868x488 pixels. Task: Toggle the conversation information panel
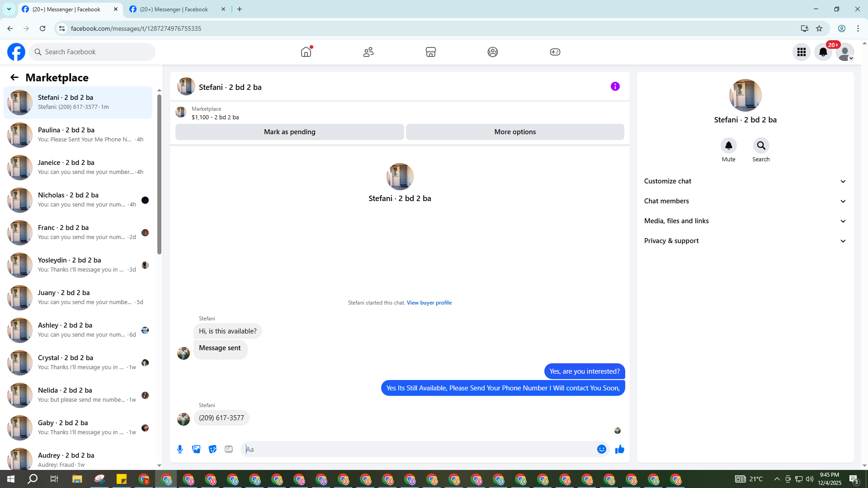[615, 86]
